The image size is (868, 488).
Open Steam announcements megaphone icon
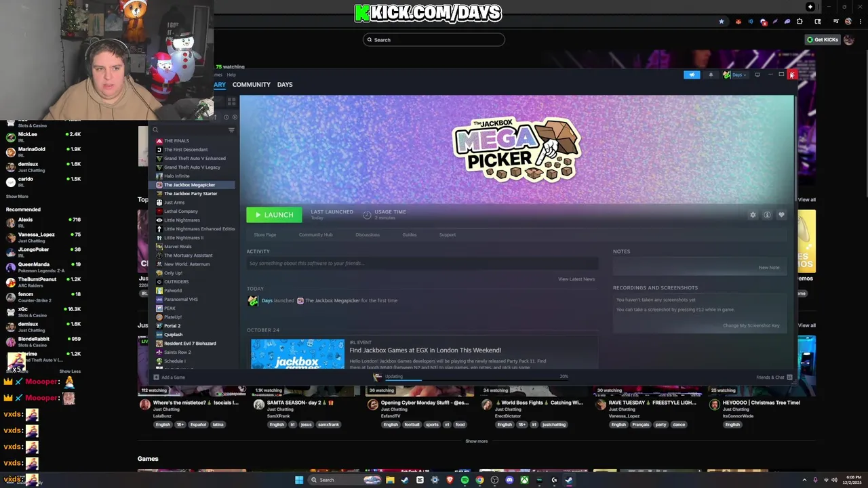point(692,75)
